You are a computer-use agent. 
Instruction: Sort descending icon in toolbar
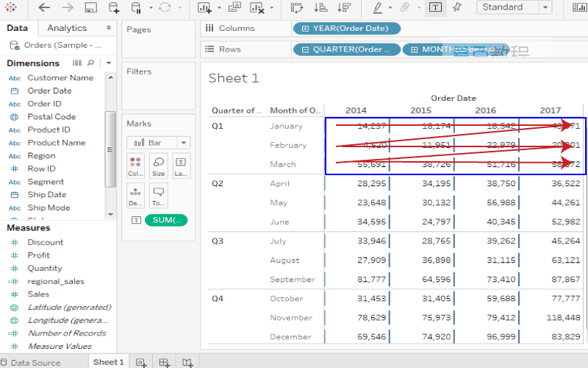[344, 7]
